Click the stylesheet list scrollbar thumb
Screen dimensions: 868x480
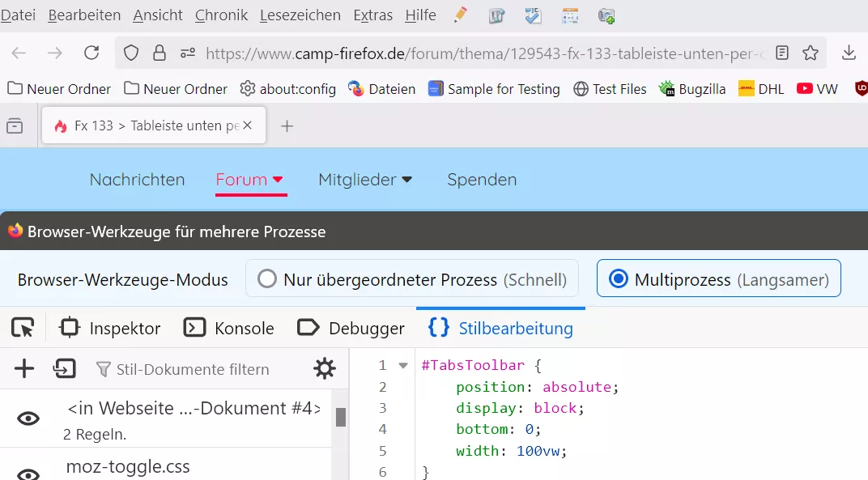(340, 417)
